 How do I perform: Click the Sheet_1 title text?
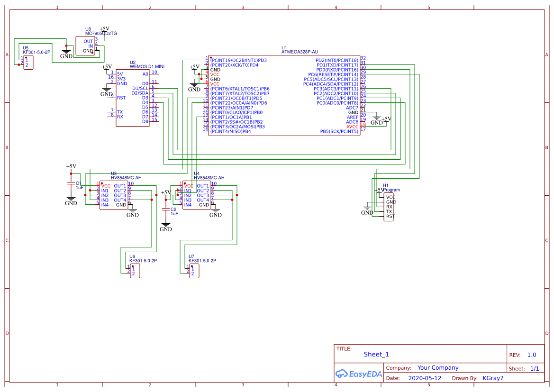(376, 354)
